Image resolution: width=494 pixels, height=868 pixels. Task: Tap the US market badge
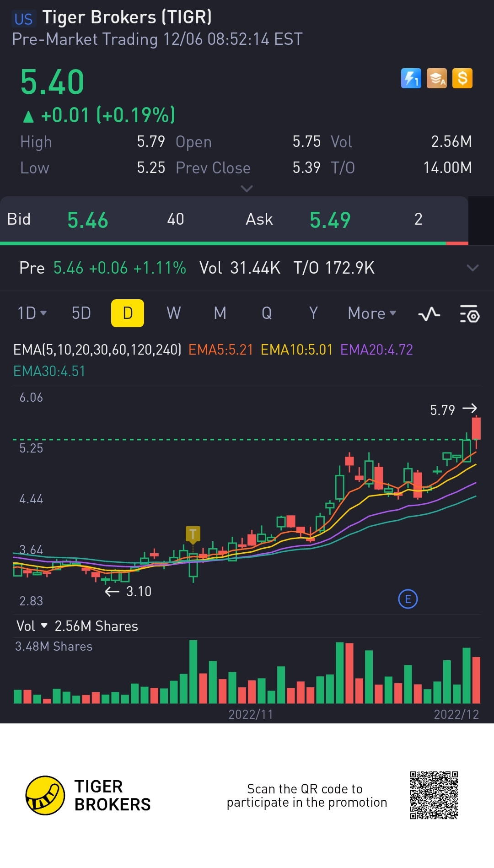pos(23,19)
